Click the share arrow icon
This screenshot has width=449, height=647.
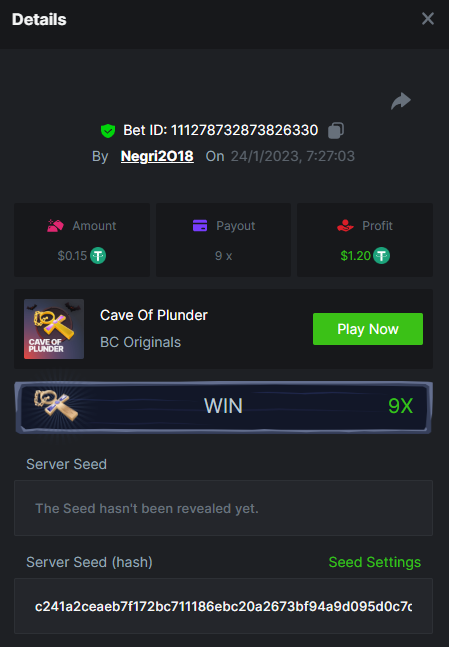point(401,101)
